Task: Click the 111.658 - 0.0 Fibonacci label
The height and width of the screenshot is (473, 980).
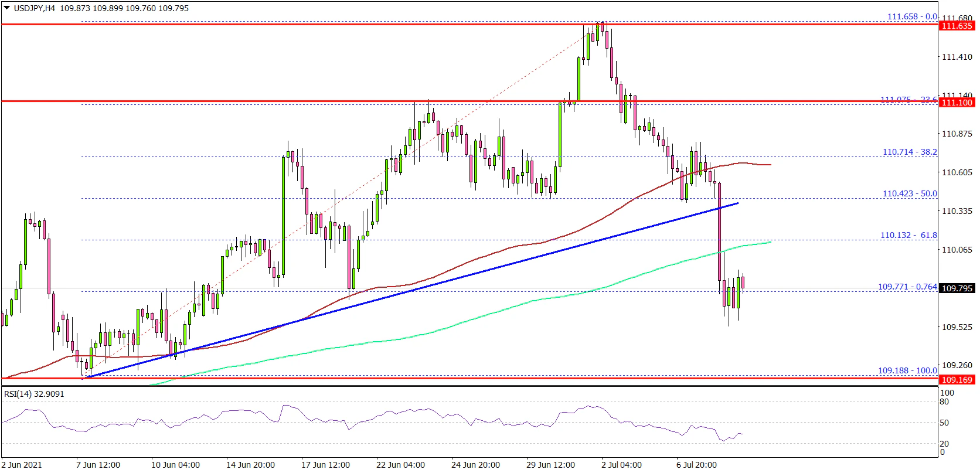Action: click(x=911, y=16)
